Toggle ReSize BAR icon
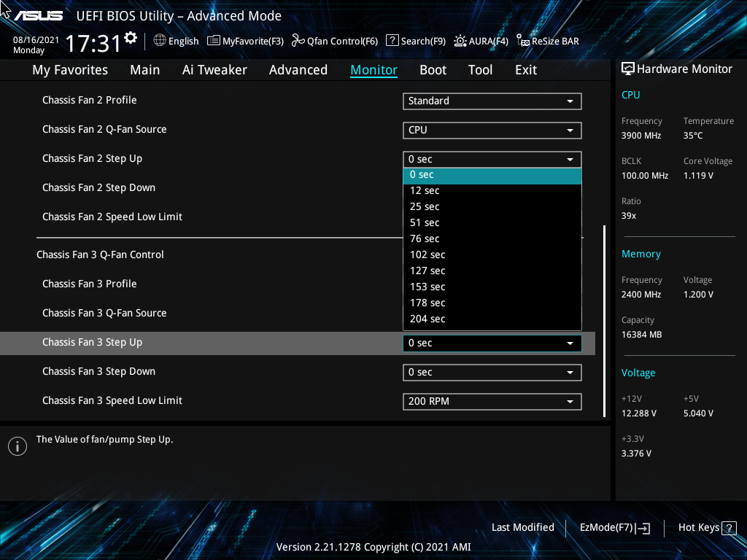The height and width of the screenshot is (560, 747). [x=523, y=41]
